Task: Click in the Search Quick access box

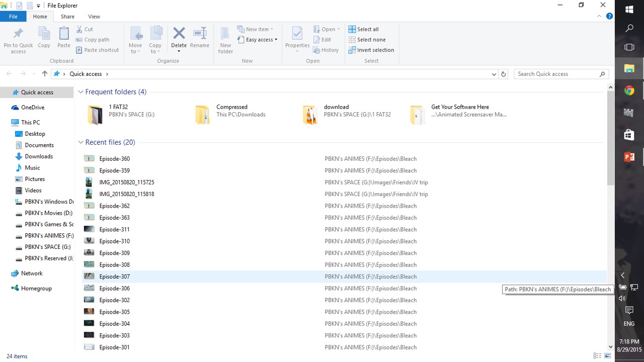Action: [x=556, y=74]
